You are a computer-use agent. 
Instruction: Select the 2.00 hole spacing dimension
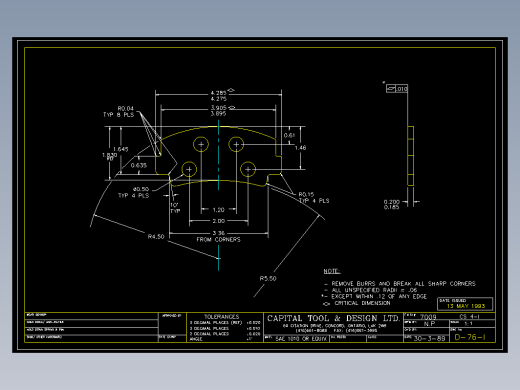[x=218, y=221]
